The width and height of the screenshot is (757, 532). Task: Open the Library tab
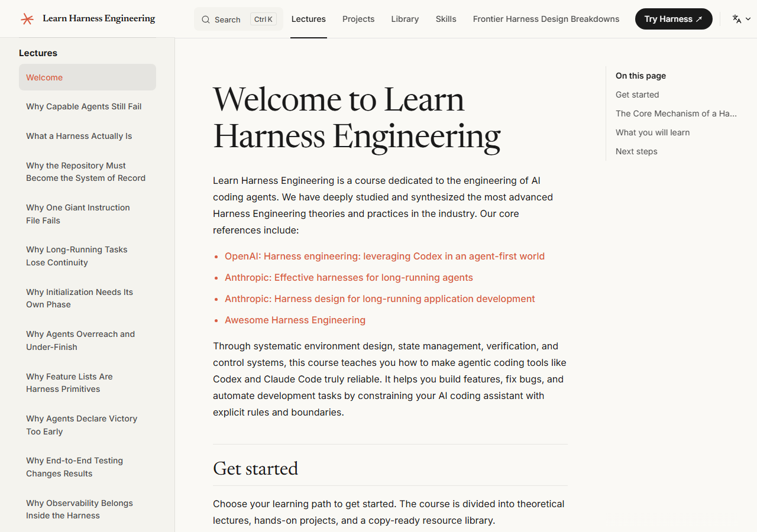click(405, 19)
